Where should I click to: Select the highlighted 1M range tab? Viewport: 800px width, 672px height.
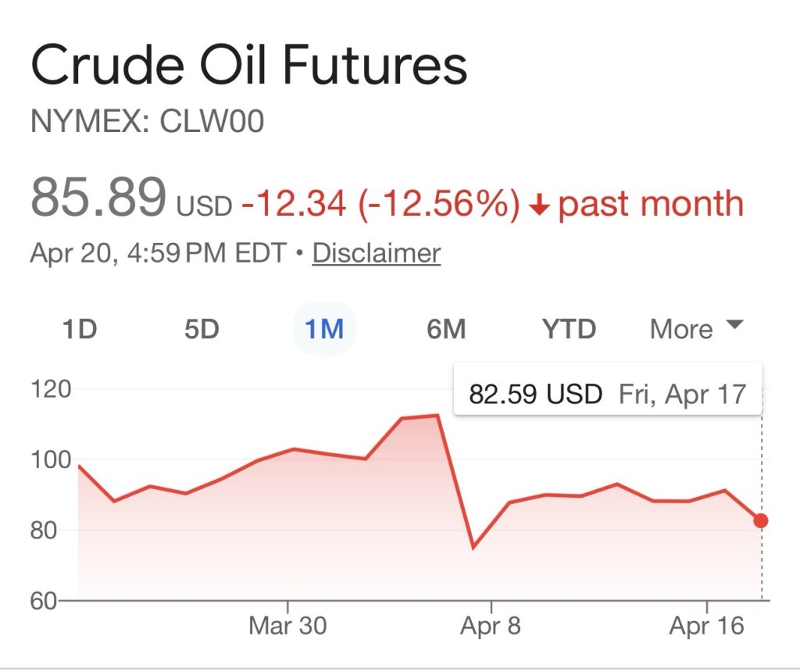pyautogui.click(x=324, y=329)
